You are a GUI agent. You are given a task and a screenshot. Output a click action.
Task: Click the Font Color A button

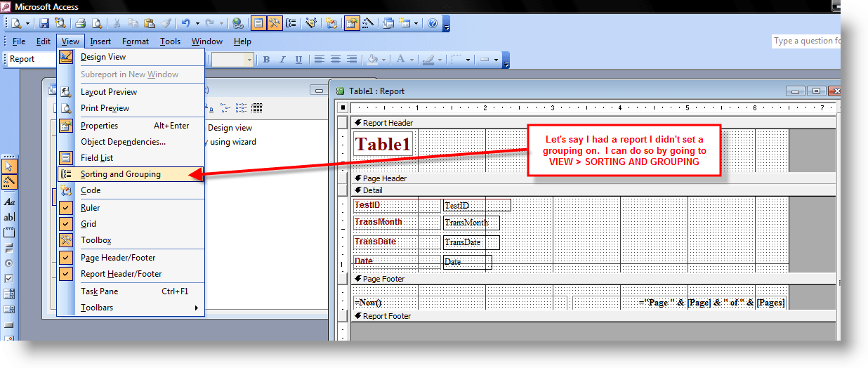click(x=401, y=60)
